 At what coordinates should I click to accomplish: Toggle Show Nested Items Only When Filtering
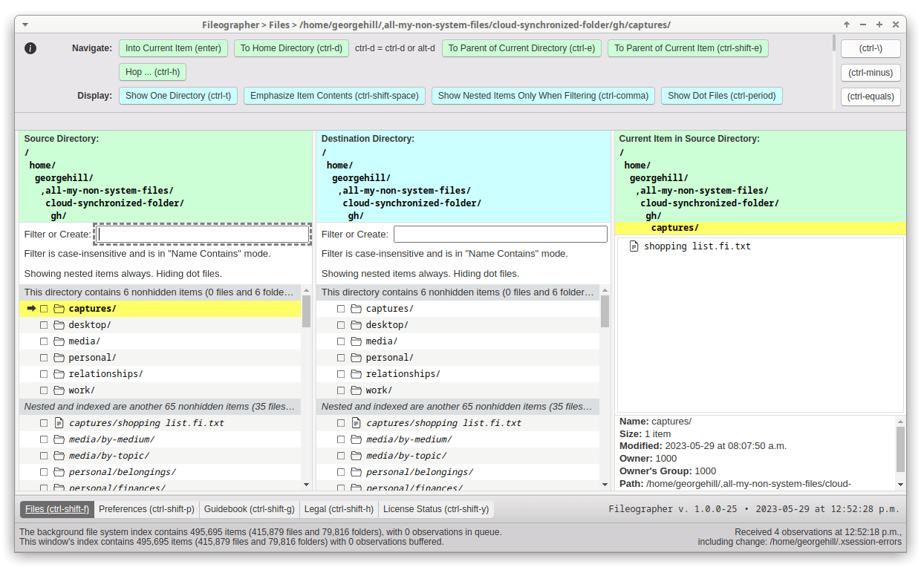543,96
